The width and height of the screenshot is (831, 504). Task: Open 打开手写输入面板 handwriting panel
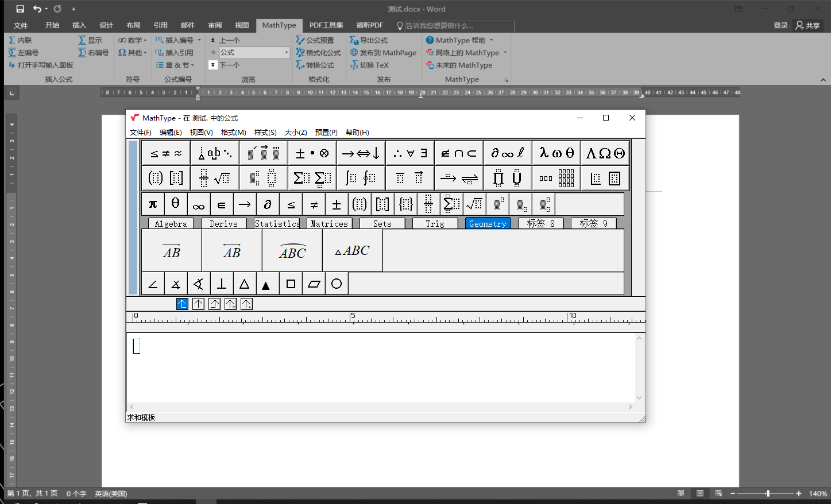pos(41,65)
